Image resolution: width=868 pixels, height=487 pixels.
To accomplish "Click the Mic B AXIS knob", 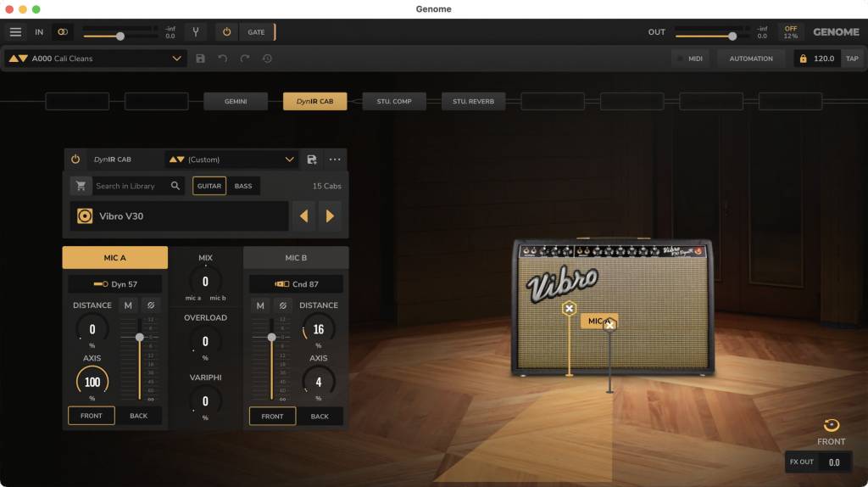I will tap(319, 382).
